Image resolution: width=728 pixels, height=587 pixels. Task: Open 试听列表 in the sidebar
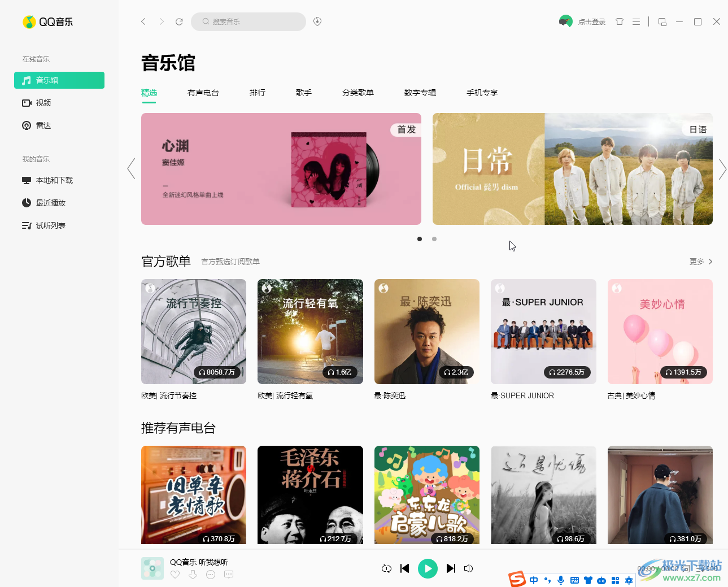point(59,225)
